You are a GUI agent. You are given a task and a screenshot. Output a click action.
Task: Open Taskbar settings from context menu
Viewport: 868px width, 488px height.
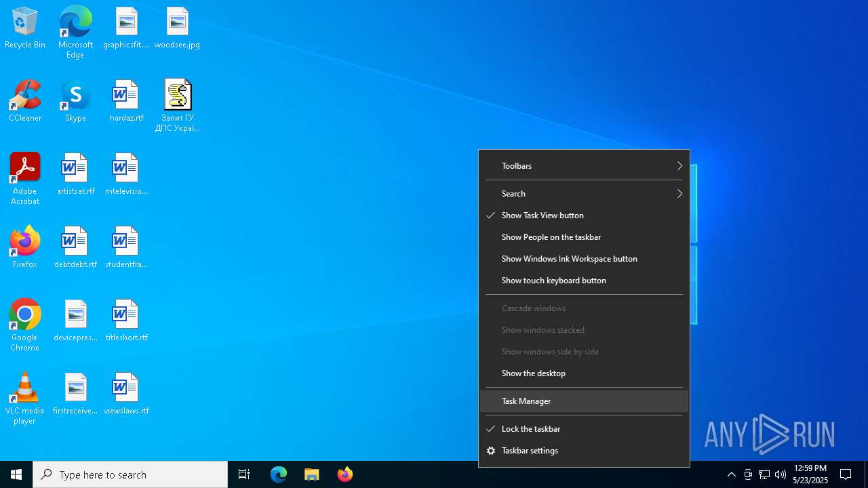point(584,451)
